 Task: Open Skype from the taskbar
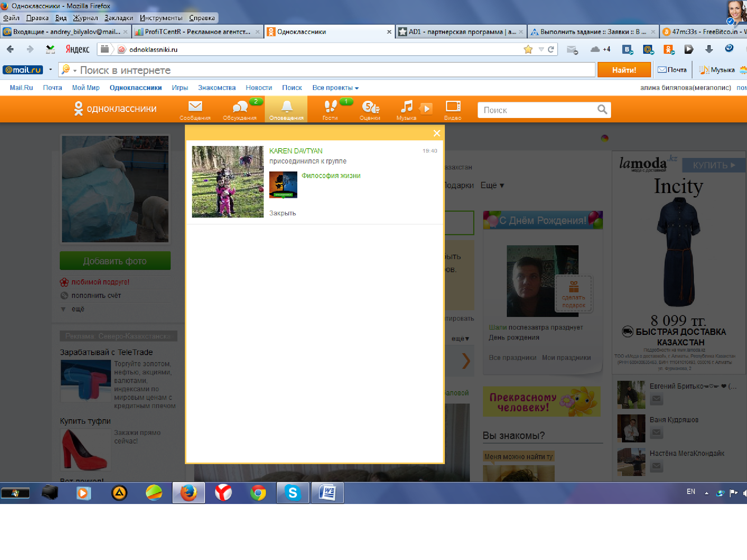click(x=293, y=493)
